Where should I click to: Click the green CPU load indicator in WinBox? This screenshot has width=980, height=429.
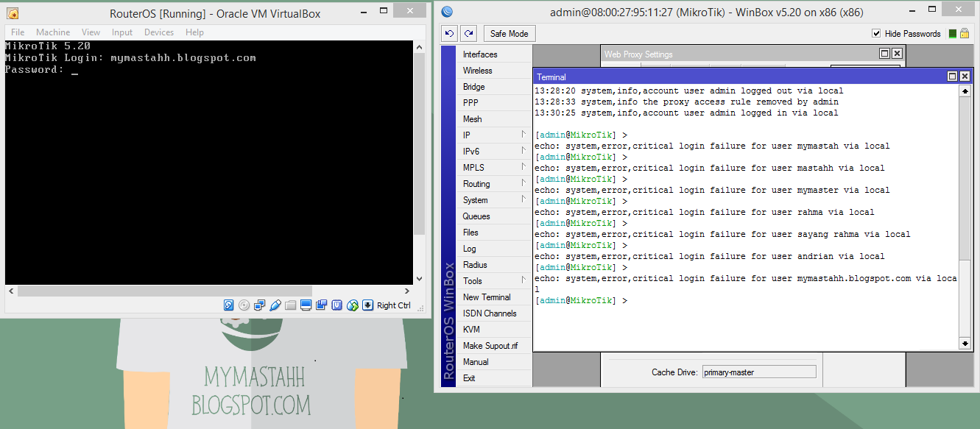tap(953, 33)
